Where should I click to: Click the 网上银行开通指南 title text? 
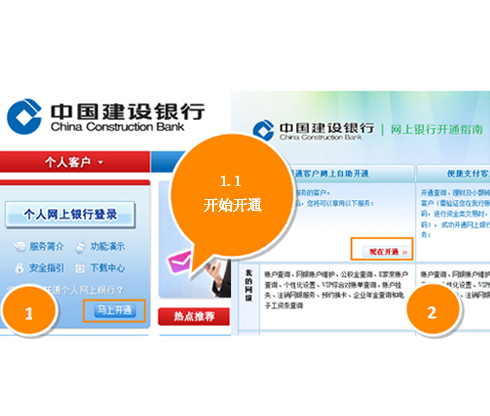tap(436, 129)
